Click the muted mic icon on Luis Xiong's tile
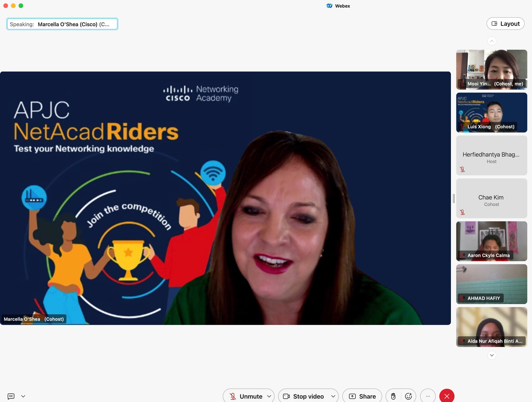Image resolution: width=532 pixels, height=402 pixels. [x=462, y=126]
